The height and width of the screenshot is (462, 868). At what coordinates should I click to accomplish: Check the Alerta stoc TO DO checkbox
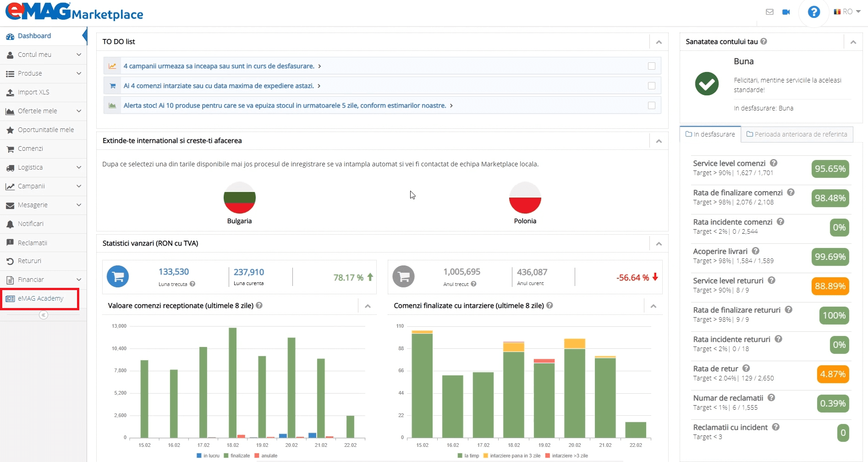[x=652, y=105]
